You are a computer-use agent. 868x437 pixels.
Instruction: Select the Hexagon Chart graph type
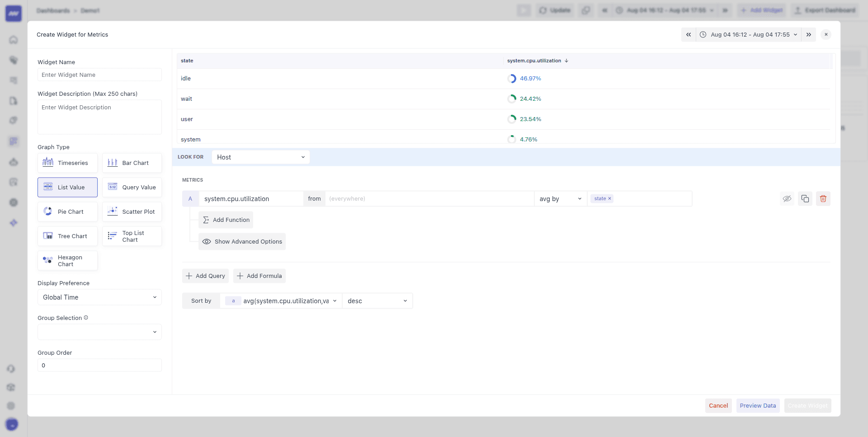tap(67, 260)
